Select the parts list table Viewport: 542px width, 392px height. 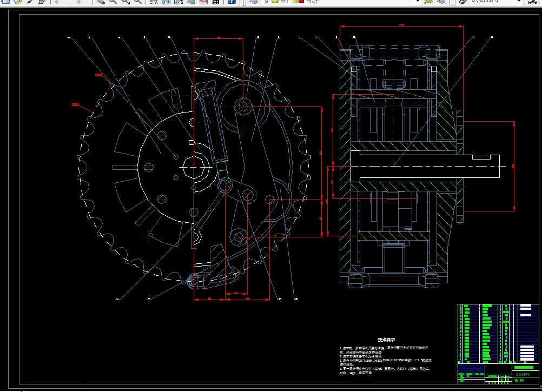point(498,333)
